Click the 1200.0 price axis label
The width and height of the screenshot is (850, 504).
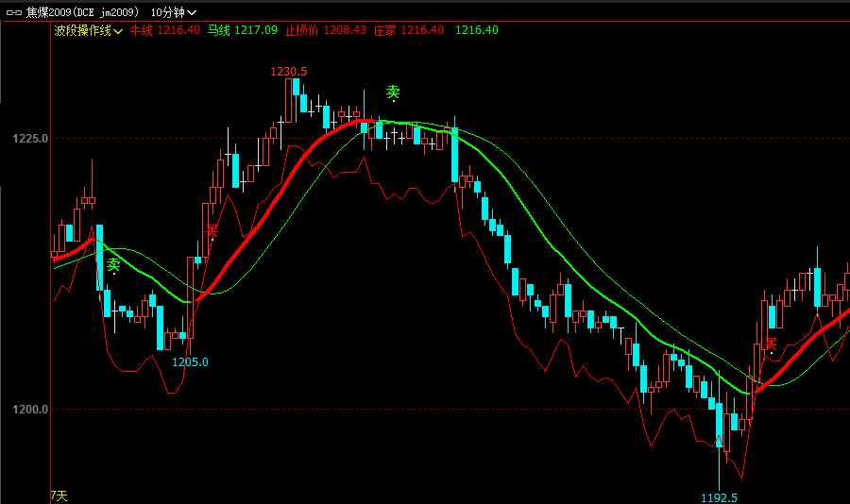30,410
